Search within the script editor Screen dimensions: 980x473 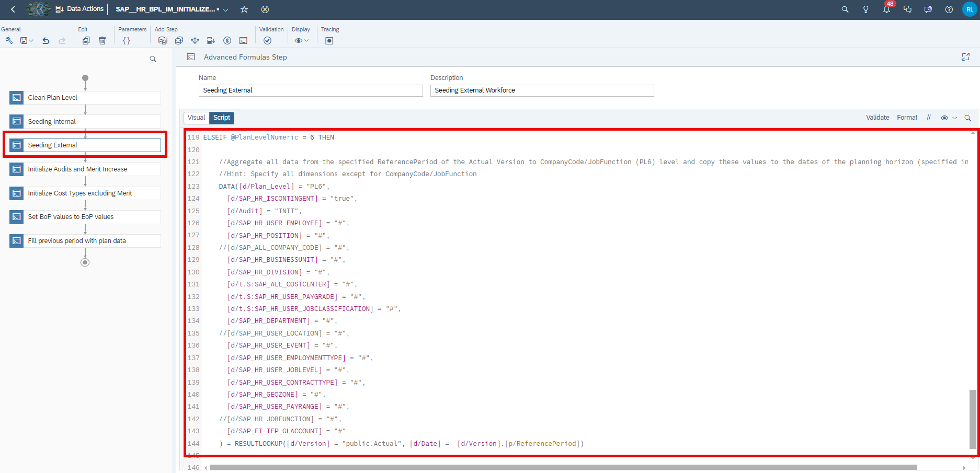967,118
